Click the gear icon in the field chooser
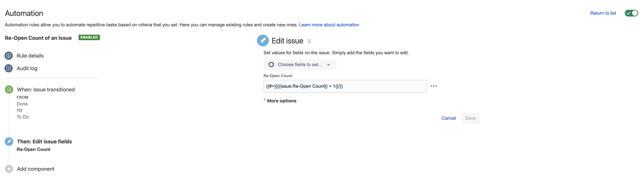Screen dimensions: 644x196 pyautogui.click(x=271, y=65)
